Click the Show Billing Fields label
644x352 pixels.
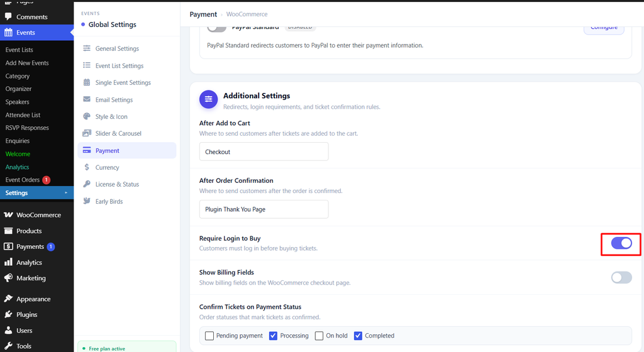pyautogui.click(x=226, y=272)
